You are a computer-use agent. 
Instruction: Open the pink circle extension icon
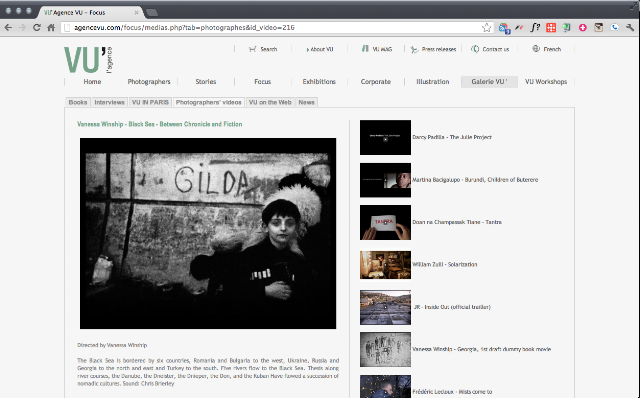click(x=582, y=28)
